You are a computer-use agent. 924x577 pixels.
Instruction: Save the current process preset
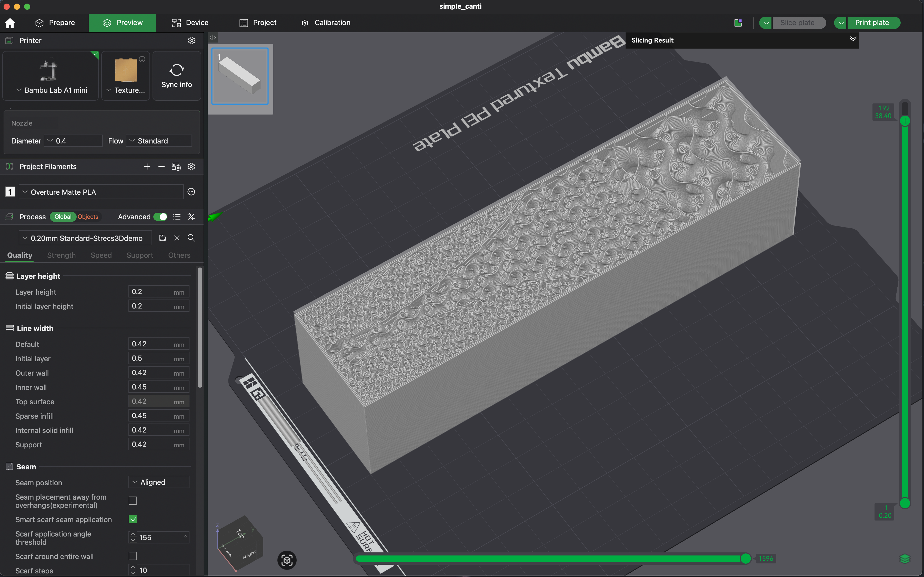[162, 238]
